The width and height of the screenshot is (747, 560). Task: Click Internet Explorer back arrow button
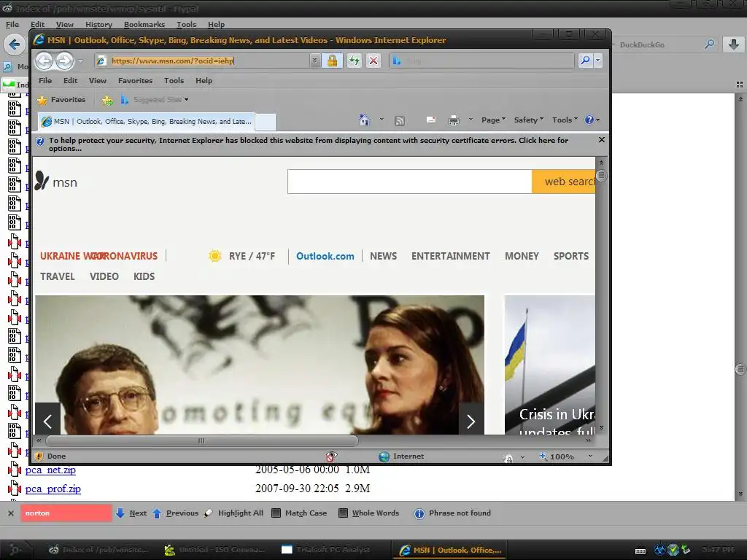coord(44,61)
